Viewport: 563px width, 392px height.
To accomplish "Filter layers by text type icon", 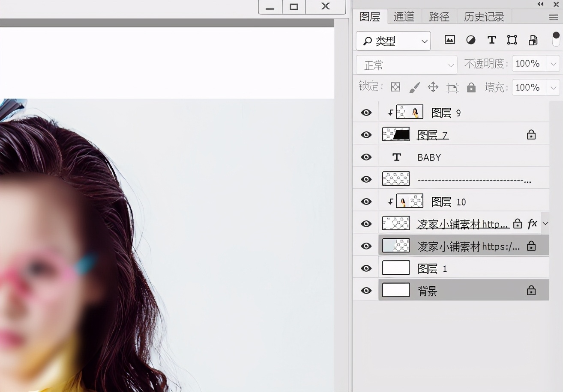I will coord(491,40).
